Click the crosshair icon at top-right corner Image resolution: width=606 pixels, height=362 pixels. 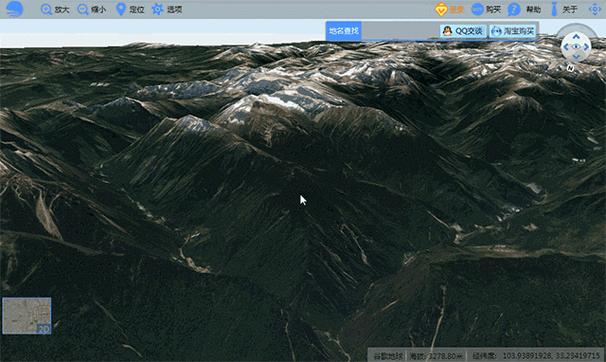click(x=594, y=9)
